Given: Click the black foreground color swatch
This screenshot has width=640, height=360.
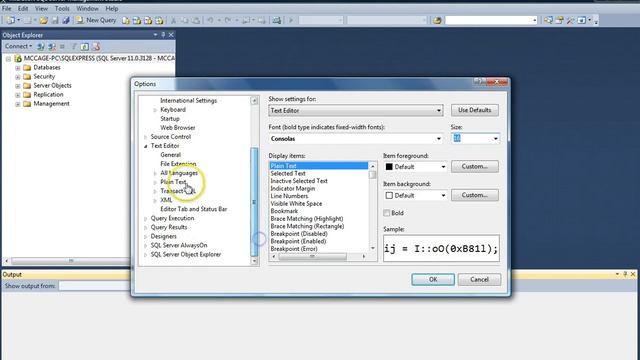Looking at the screenshot, I should 389,167.
